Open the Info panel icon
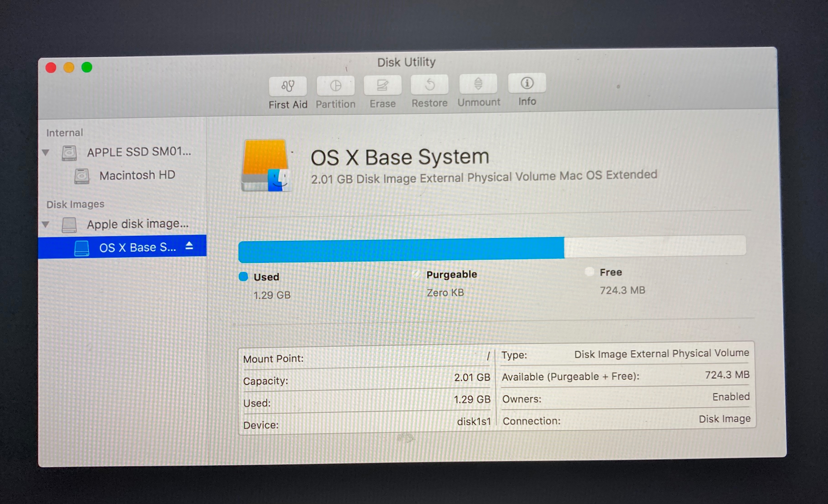The image size is (828, 504). (527, 83)
